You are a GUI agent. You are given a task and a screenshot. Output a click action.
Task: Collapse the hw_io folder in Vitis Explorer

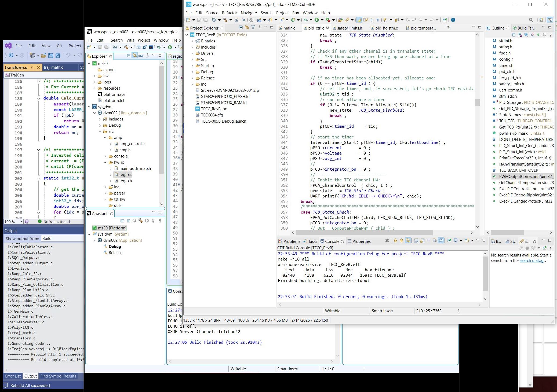pyautogui.click(x=105, y=162)
